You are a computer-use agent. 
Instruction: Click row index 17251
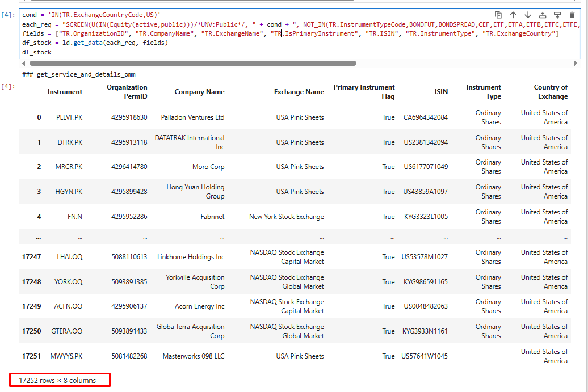pos(32,356)
